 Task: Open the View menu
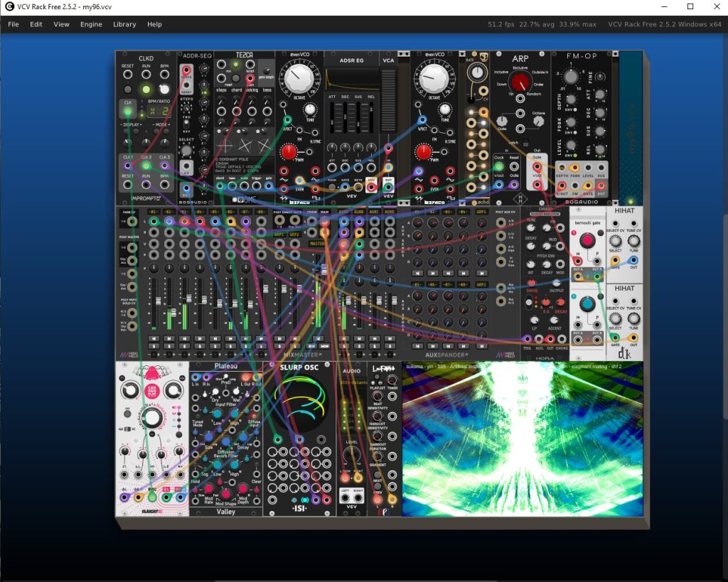click(x=61, y=24)
